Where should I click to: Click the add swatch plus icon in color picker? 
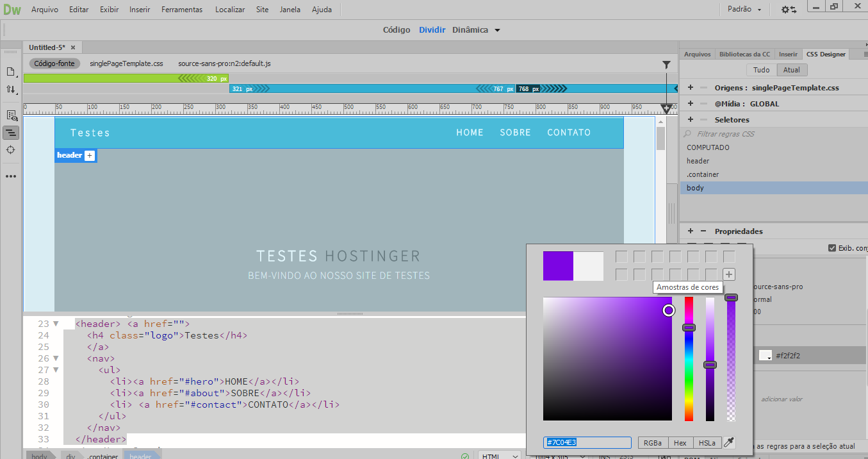coord(729,274)
